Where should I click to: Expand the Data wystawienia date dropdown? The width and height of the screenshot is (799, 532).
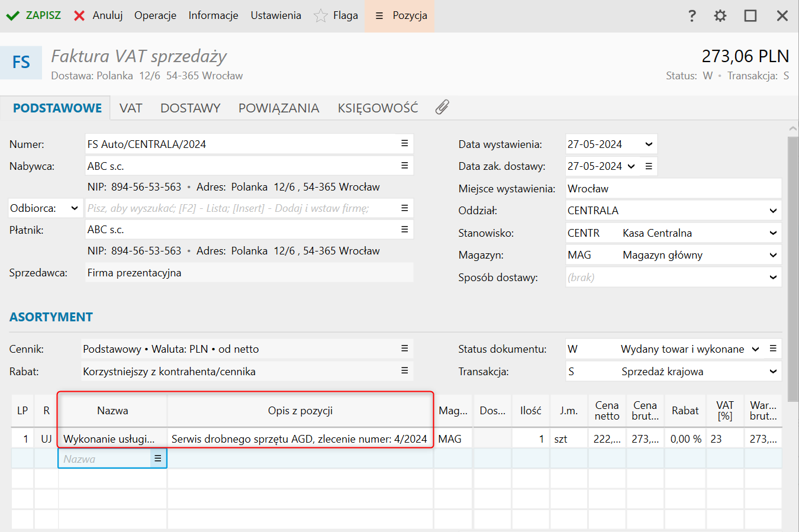coord(649,144)
